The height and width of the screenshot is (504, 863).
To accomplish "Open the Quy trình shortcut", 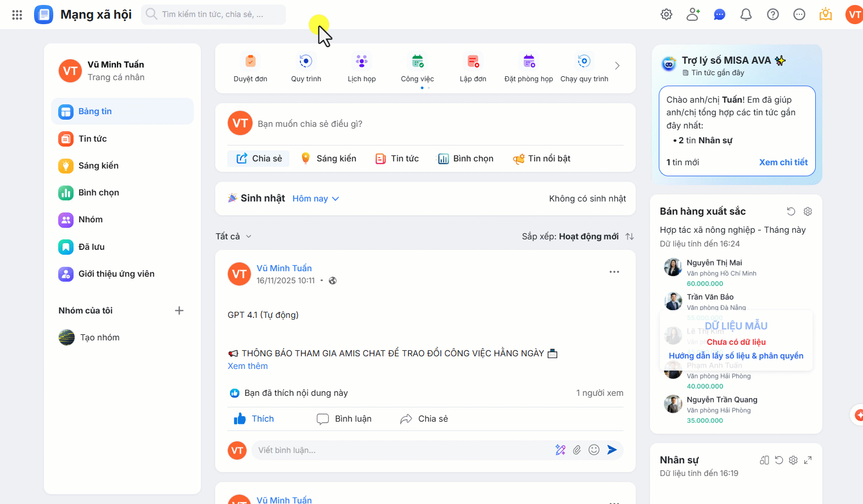I will click(x=306, y=68).
